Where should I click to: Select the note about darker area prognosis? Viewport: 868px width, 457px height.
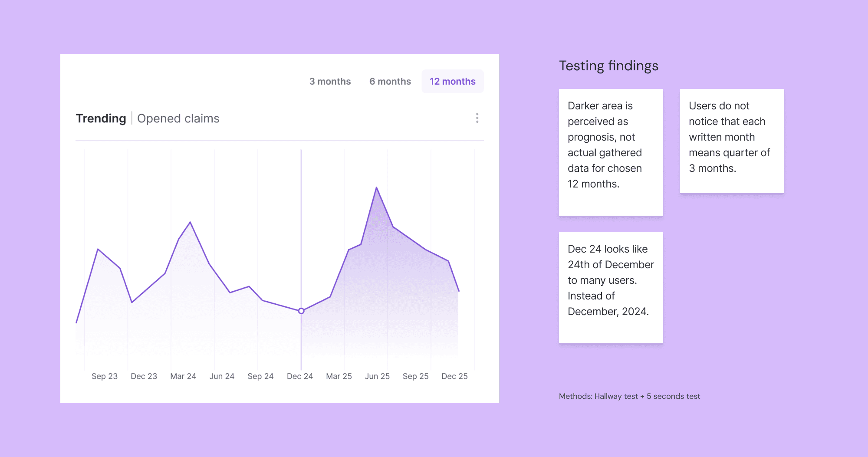611,152
